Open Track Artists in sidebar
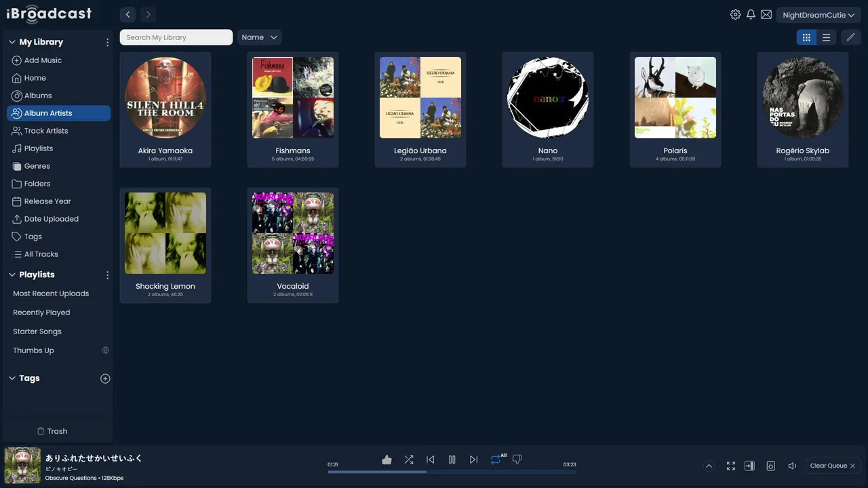This screenshot has width=868, height=488. (x=59, y=131)
